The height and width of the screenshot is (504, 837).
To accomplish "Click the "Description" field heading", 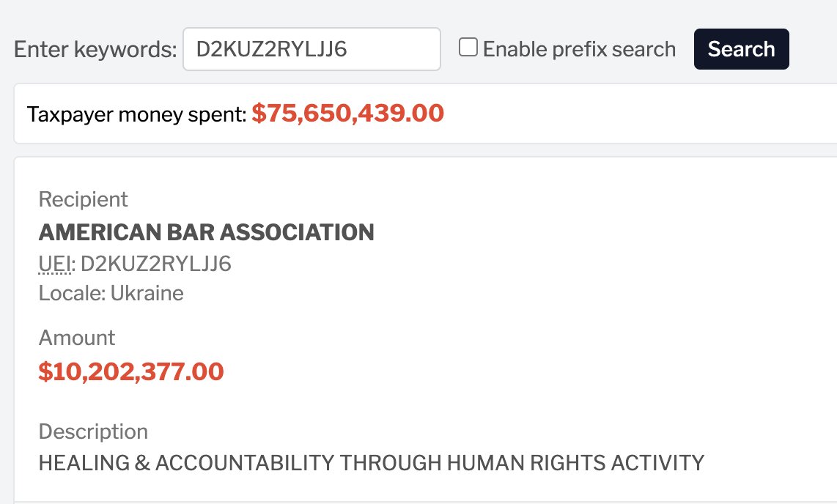I will pyautogui.click(x=93, y=431).
